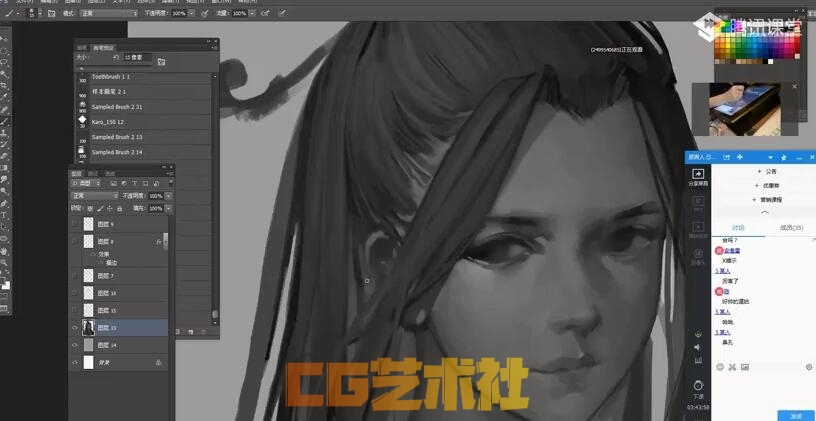Switch to the 讨论 tab
The width and height of the screenshot is (816, 421).
738,228
